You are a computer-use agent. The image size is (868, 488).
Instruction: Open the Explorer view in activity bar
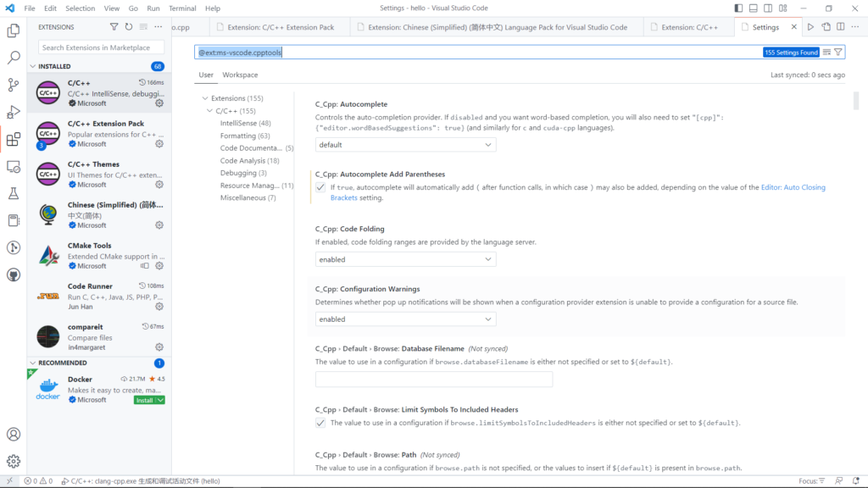[x=14, y=31]
